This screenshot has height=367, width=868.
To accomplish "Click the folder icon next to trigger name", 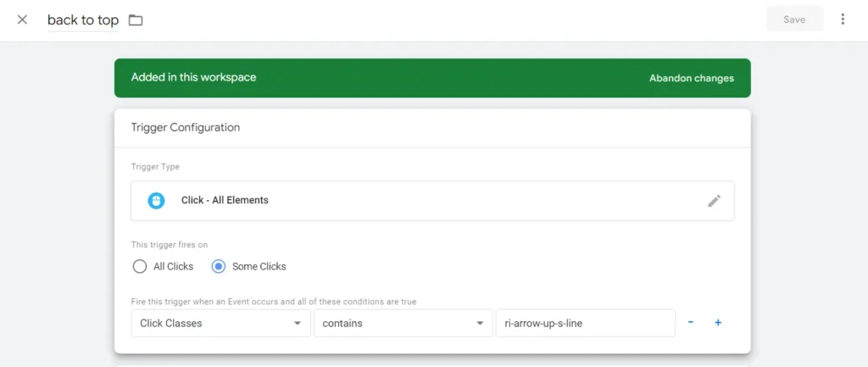I will coord(136,19).
